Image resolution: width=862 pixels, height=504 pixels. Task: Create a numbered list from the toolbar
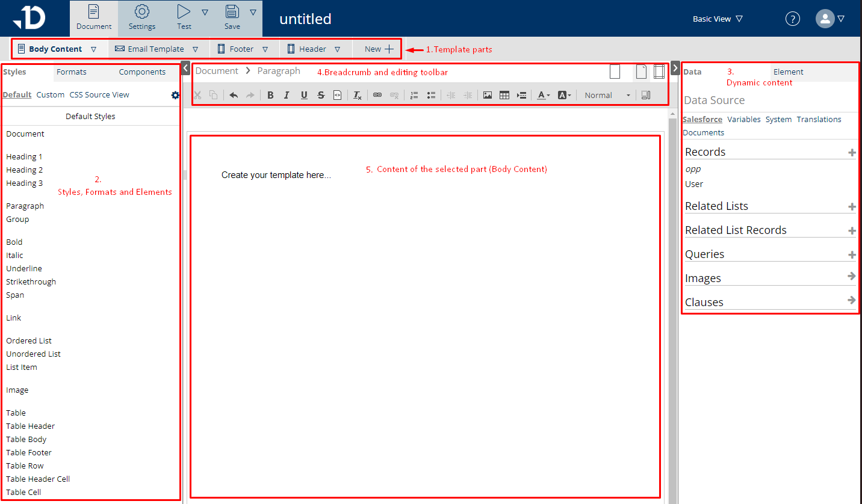pyautogui.click(x=414, y=95)
